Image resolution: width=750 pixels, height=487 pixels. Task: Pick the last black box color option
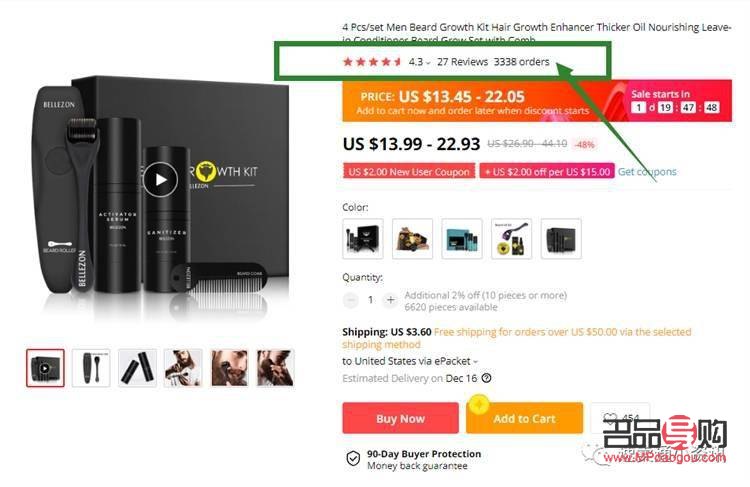(561, 239)
